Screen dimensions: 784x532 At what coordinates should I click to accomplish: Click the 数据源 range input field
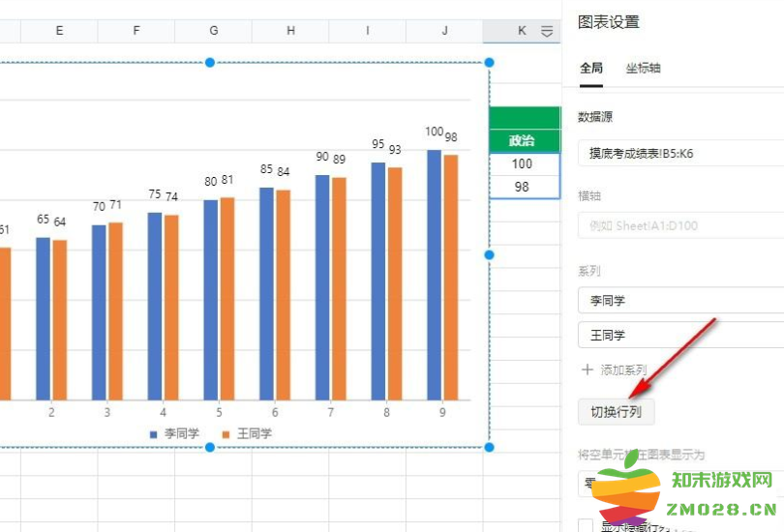[x=679, y=153]
